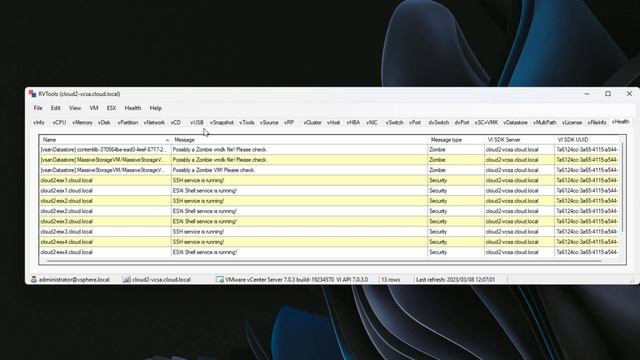Sort by the Message type column header
The image size is (640, 360).
pos(456,140)
